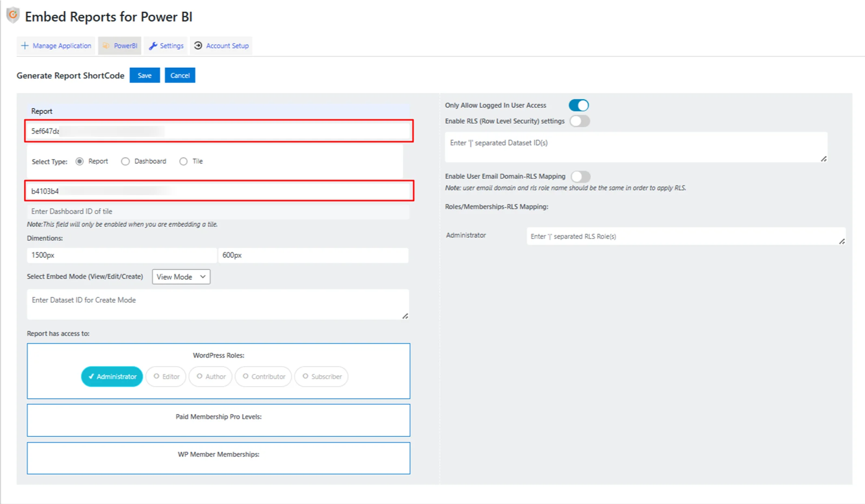Click the separated Dataset ID(s) textarea
Image resolution: width=865 pixels, height=504 pixels.
(x=636, y=147)
